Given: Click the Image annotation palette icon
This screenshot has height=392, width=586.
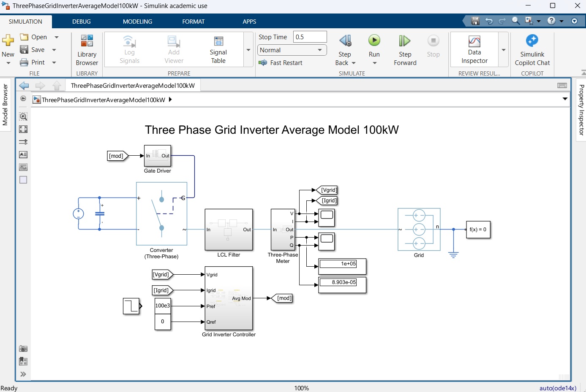Looking at the screenshot, I should [23, 167].
